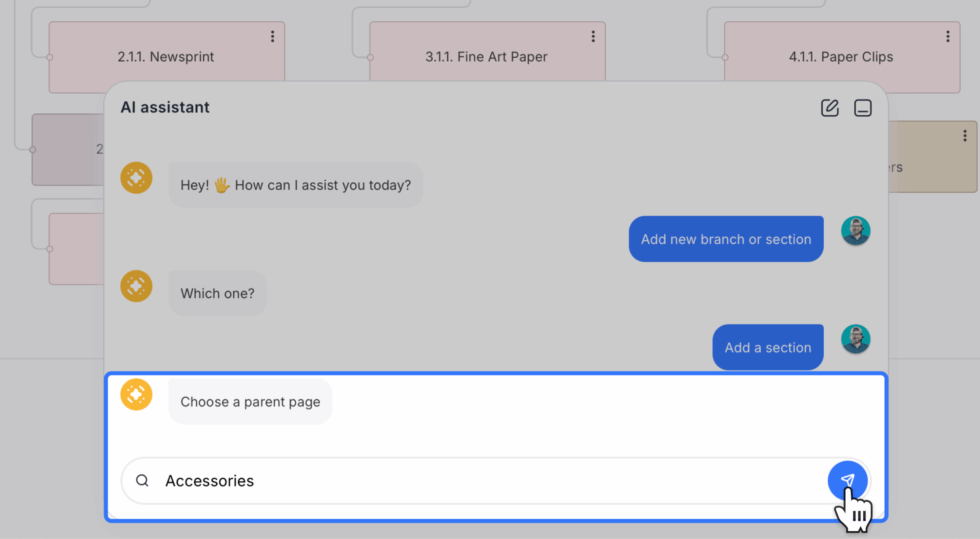Open options on the tan card at right
Screen dimensions: 980x539
[x=965, y=136]
